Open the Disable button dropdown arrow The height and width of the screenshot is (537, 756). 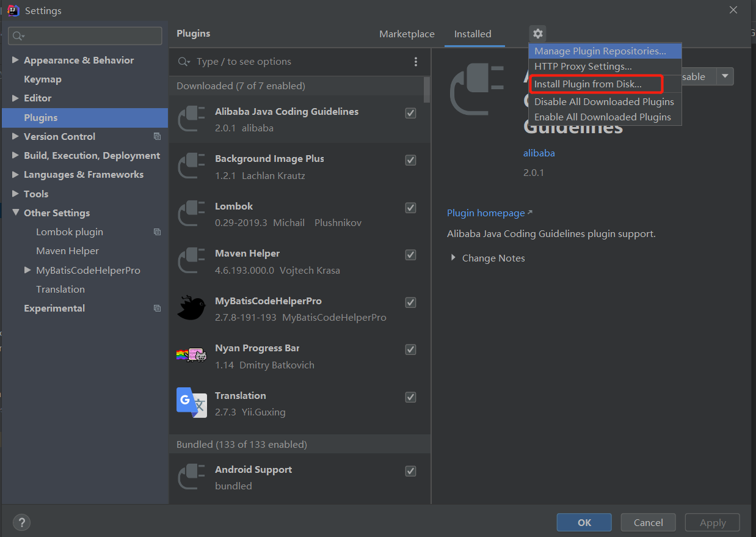click(x=725, y=76)
